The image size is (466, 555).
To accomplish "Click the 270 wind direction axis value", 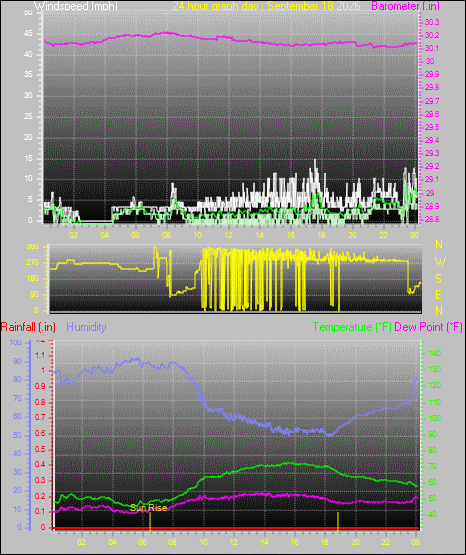I will click(x=33, y=263).
